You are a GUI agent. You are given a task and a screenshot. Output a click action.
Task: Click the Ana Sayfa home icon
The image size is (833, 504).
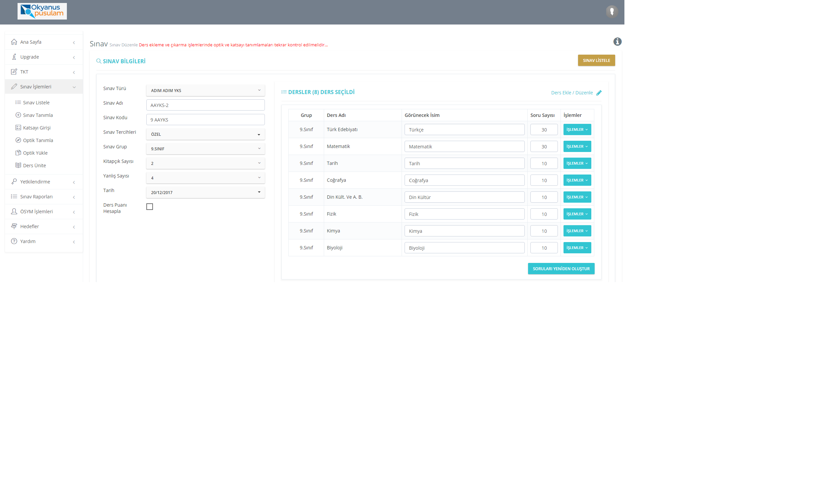(14, 42)
